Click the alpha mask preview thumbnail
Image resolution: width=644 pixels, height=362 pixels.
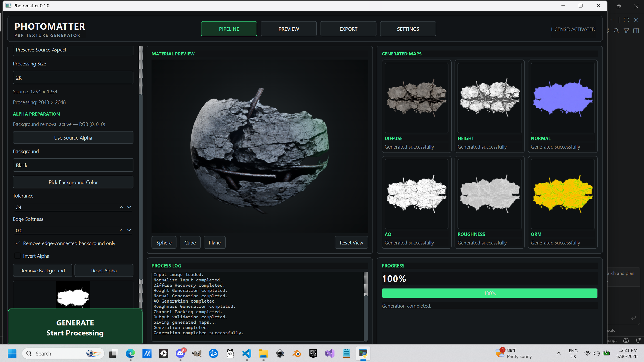(x=73, y=295)
